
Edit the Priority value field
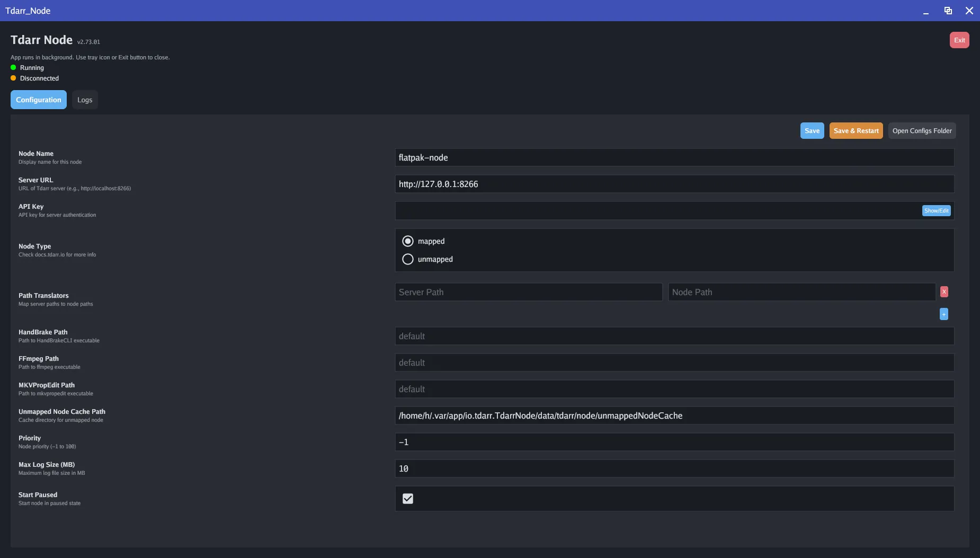click(675, 442)
